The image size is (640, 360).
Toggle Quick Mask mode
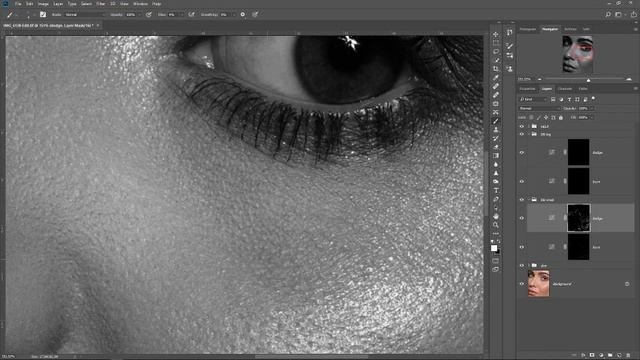tap(496, 261)
